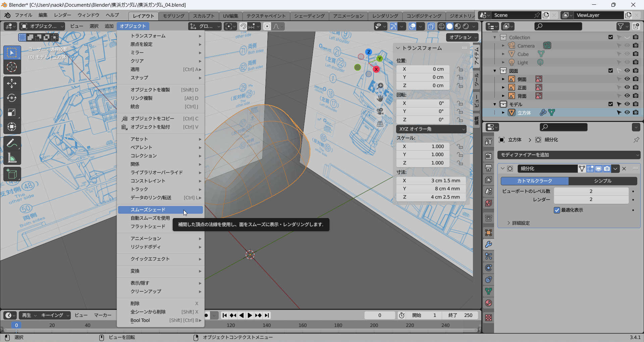Viewport: 644px width, 342px height.
Task: Select the Rotate tool
Action: (12, 98)
